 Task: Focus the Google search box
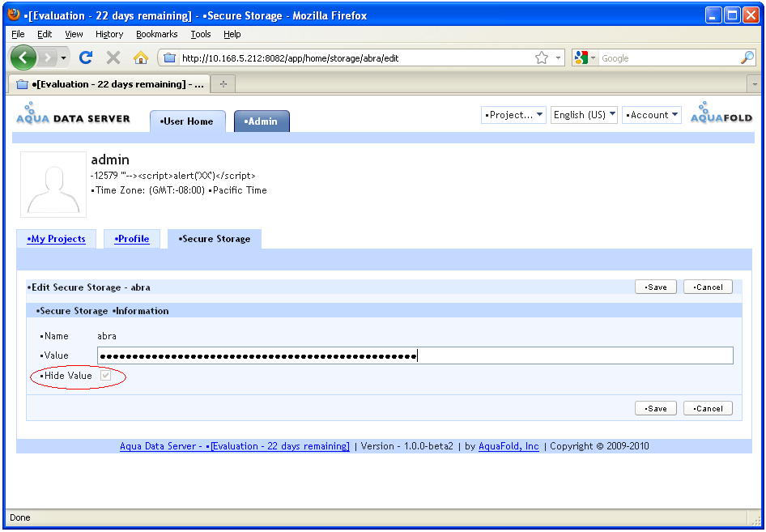click(x=670, y=58)
